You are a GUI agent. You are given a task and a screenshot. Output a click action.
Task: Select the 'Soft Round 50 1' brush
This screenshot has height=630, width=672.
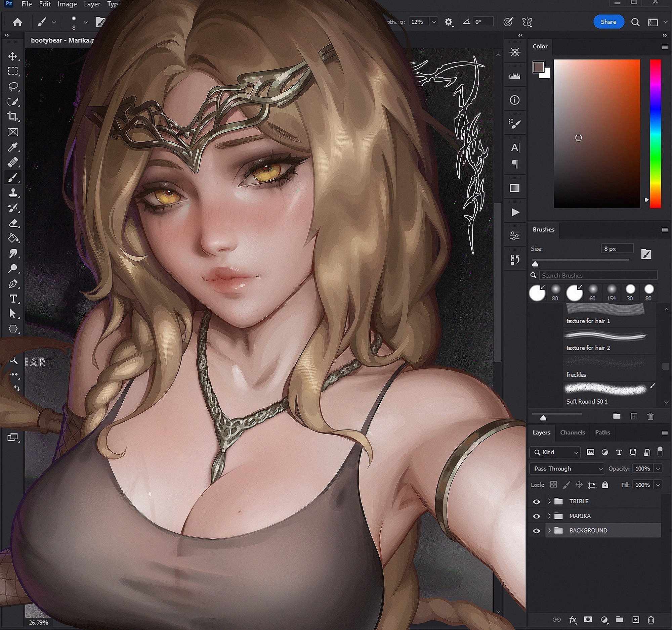610,395
